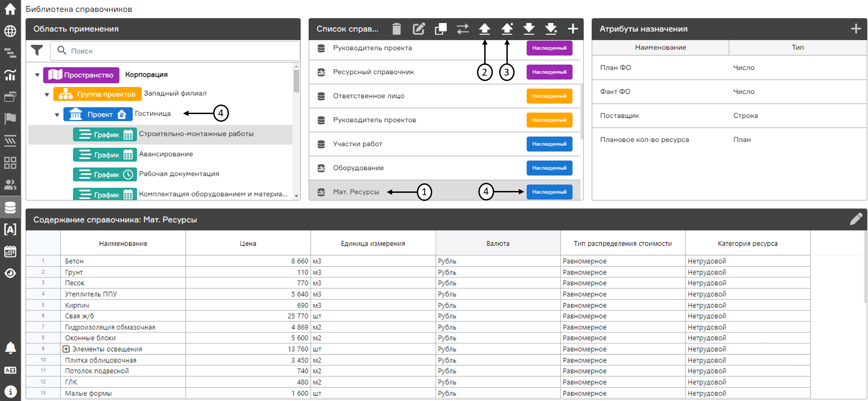Select Руководитель проекта reference
This screenshot has width=868, height=401.
click(372, 48)
